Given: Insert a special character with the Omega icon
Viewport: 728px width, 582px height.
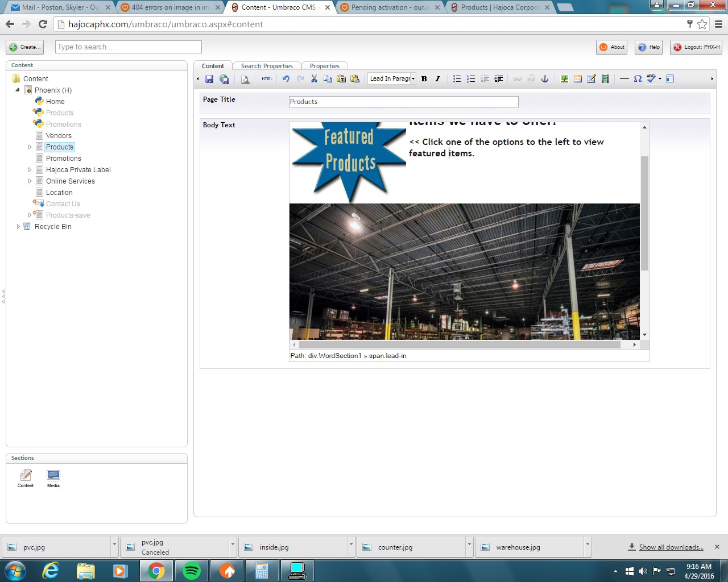Looking at the screenshot, I should coord(638,79).
